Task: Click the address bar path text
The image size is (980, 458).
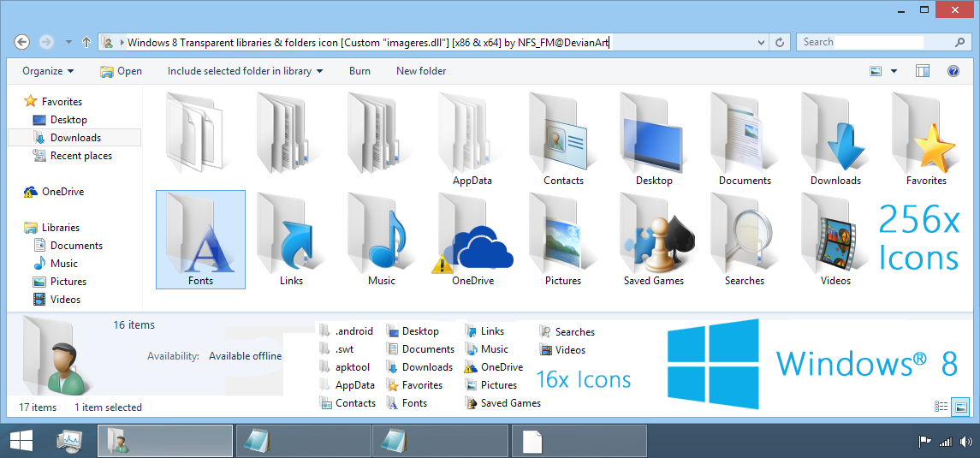Action: [x=369, y=43]
